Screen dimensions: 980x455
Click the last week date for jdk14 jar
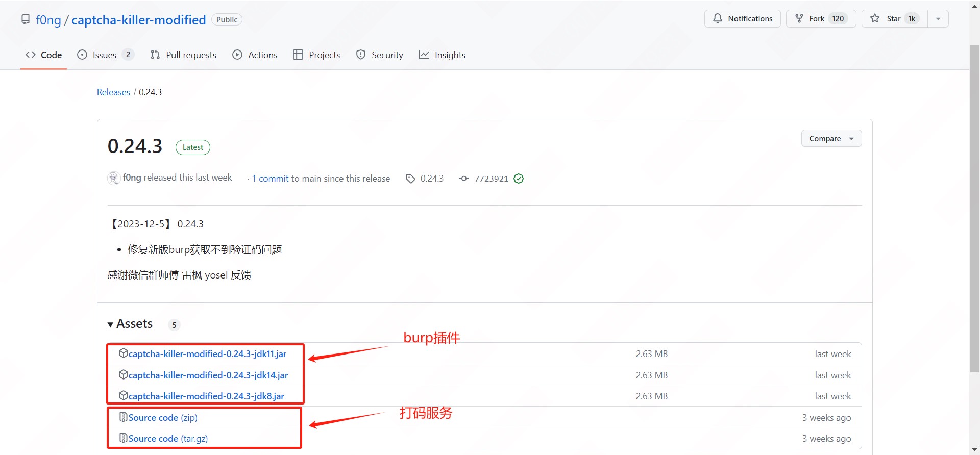pyautogui.click(x=833, y=375)
